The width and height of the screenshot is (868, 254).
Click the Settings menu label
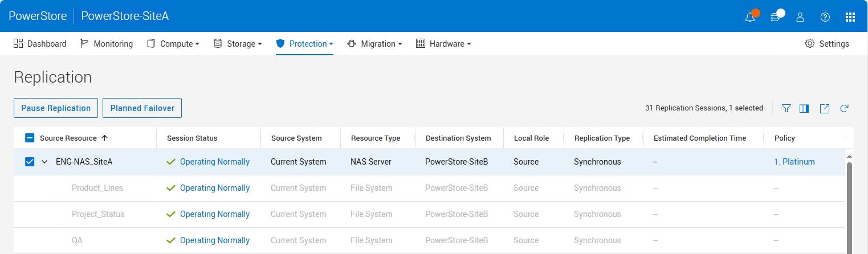point(834,44)
